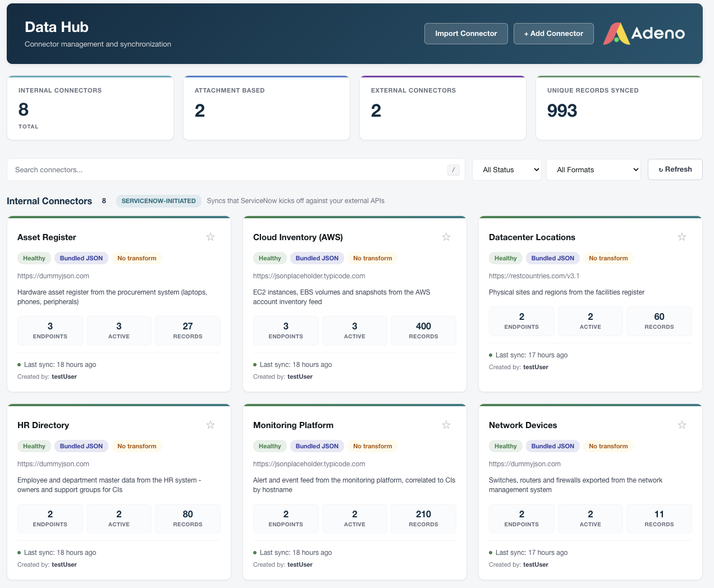714x588 pixels.
Task: Click 2 Endpoints stat on Datacenter Locations
Action: point(521,321)
